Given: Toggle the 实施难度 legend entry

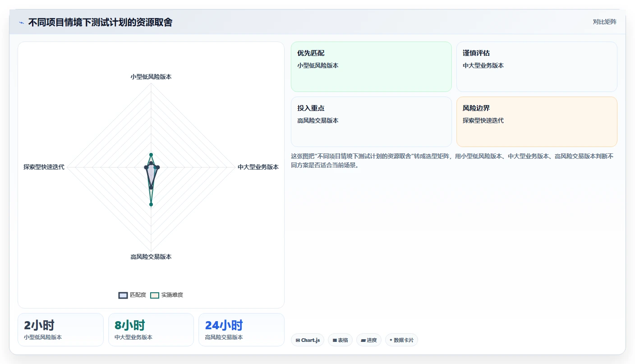Looking at the screenshot, I should (x=166, y=295).
